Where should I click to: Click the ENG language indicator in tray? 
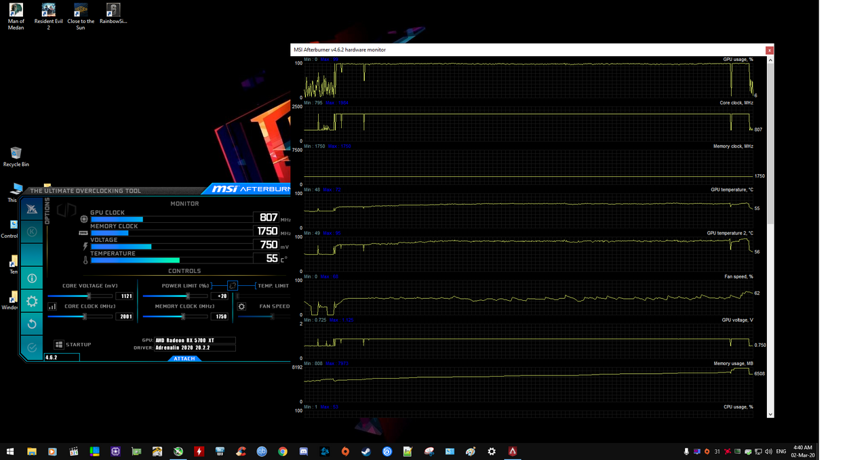[x=781, y=451]
